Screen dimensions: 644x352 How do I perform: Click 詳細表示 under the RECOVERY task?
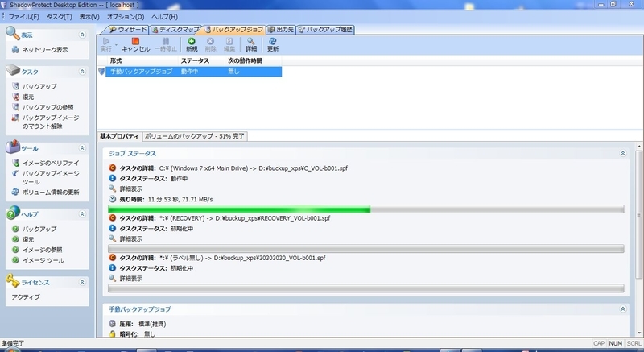click(130, 238)
